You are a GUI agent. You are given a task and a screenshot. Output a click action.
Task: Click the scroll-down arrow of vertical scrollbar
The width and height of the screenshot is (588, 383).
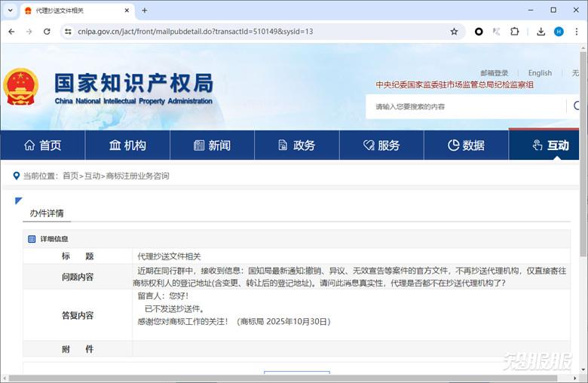tap(583, 370)
